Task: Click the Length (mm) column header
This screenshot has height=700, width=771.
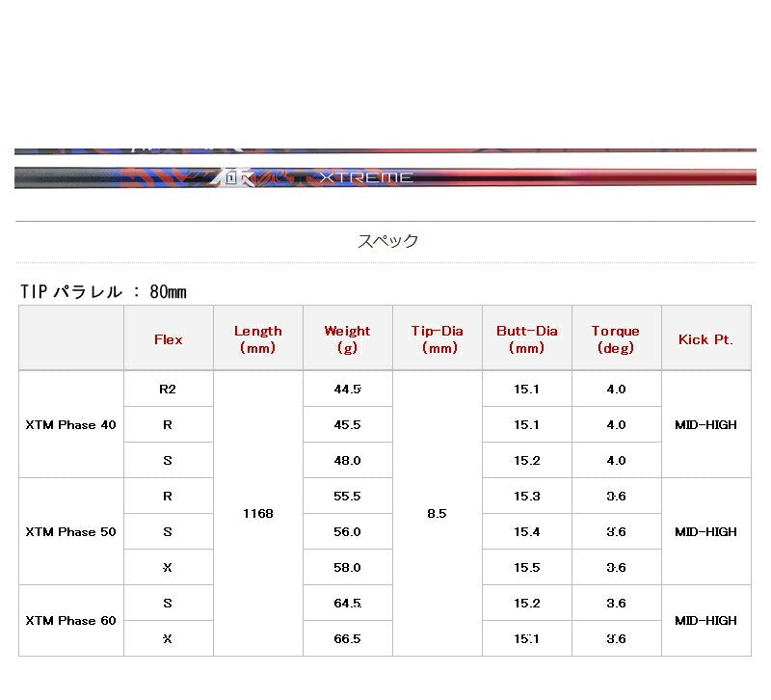Action: tap(258, 339)
